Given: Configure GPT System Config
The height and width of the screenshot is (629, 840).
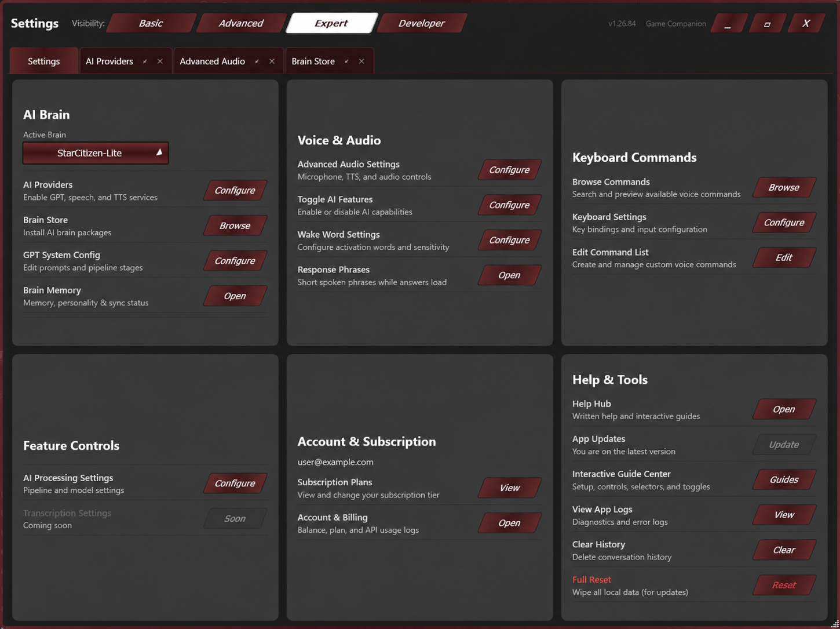Looking at the screenshot, I should coord(235,261).
